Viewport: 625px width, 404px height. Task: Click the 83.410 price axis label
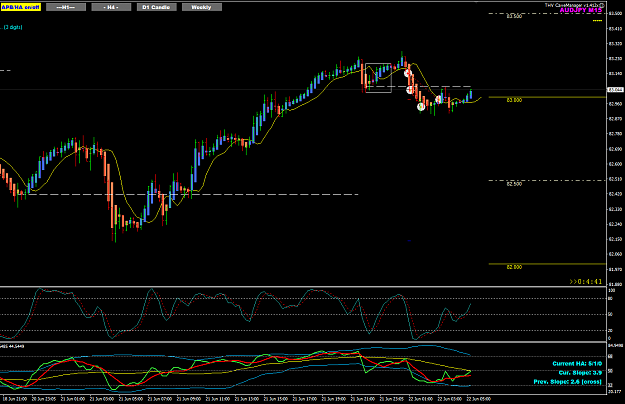(x=615, y=29)
